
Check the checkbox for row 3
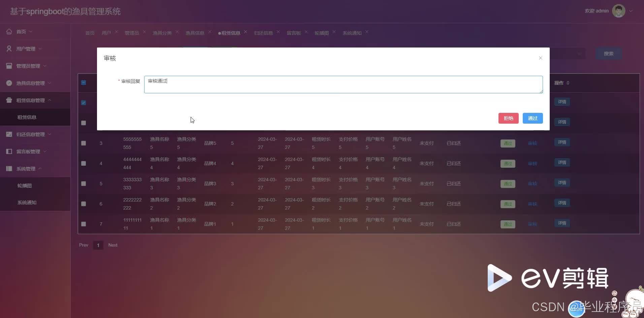[84, 143]
